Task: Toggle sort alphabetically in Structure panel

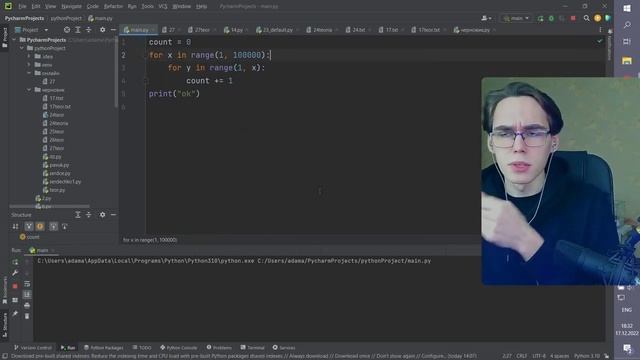Action: pos(16,227)
